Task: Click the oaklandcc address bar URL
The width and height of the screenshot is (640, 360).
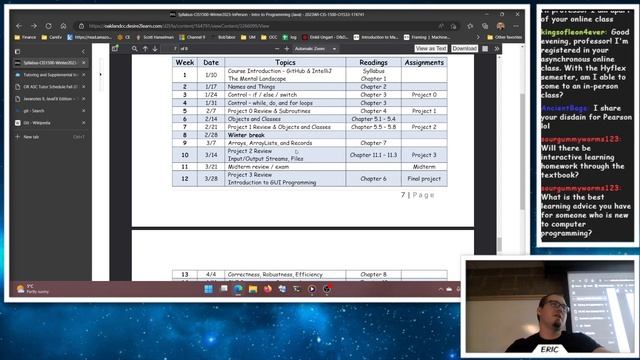Action: (x=178, y=26)
